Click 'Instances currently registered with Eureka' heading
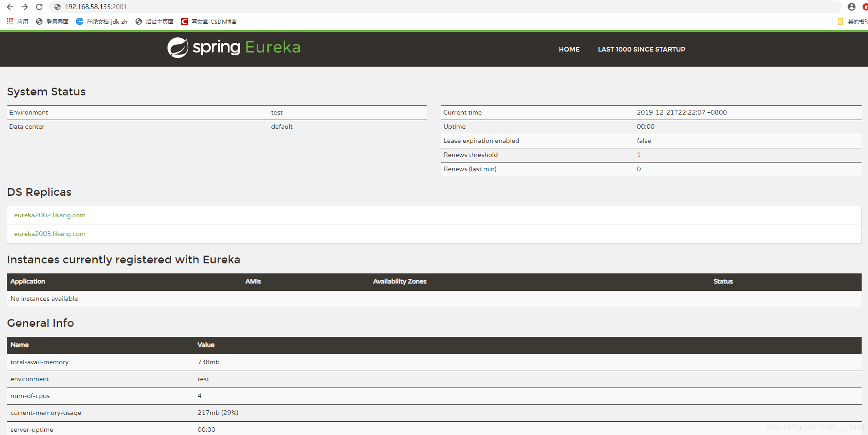This screenshot has height=435, width=868. point(124,260)
